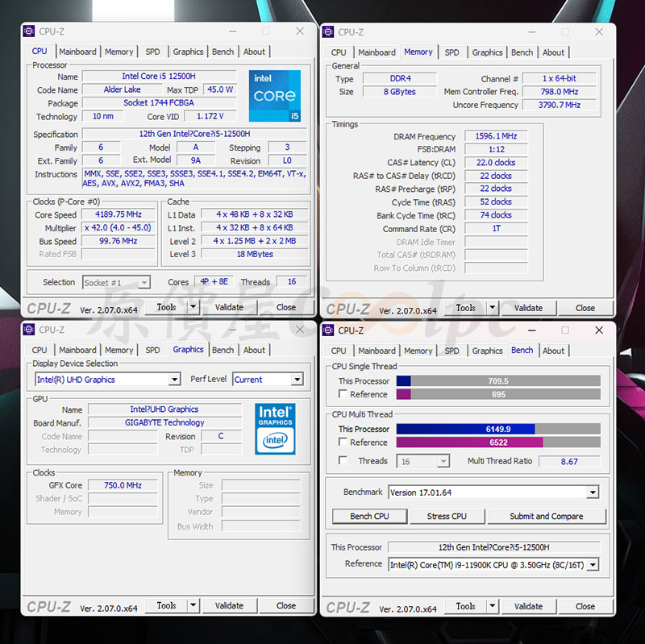Enable the Threads checkbox in the Bench window
This screenshot has height=644, width=645.
tap(342, 459)
